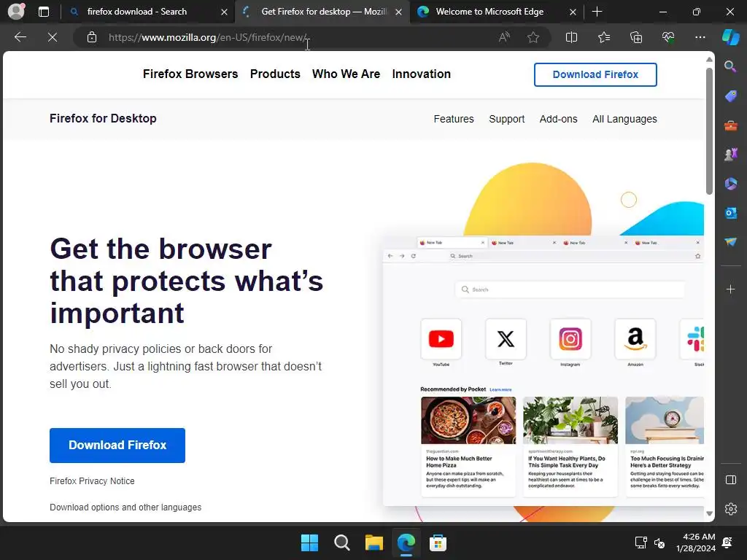
Task: Add a site to the sidebar
Action: click(x=730, y=289)
